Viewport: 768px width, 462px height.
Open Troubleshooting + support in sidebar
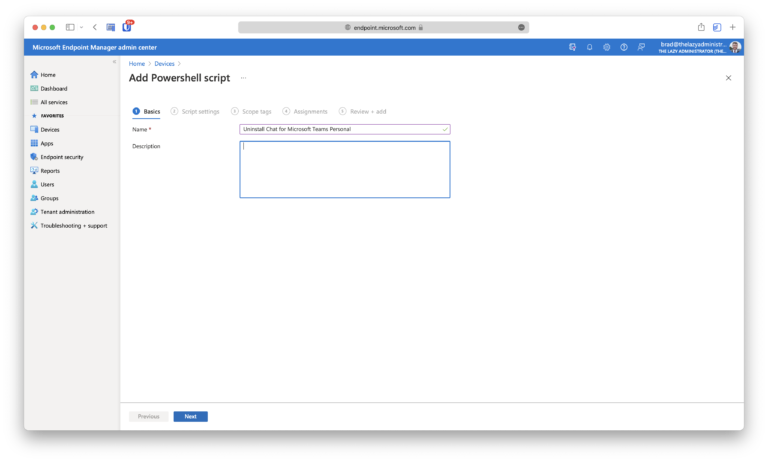(69, 226)
